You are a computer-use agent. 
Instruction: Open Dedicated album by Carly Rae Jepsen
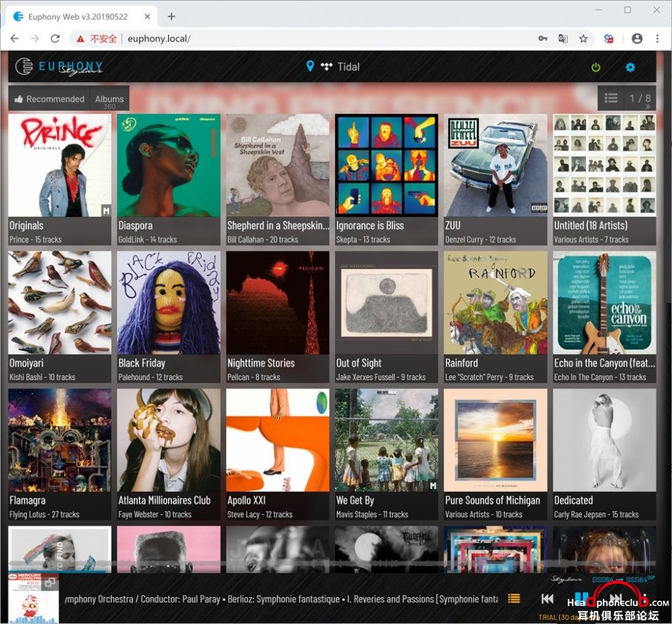(x=604, y=440)
